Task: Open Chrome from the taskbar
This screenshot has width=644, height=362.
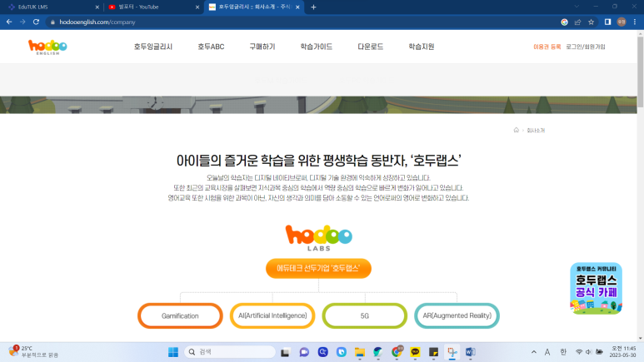Action: [x=397, y=352]
